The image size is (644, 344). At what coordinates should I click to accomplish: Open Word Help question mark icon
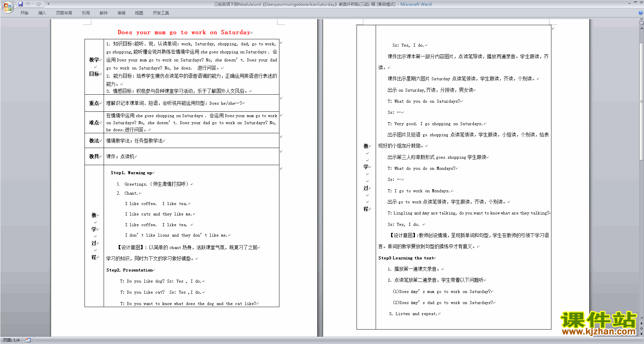[x=641, y=13]
